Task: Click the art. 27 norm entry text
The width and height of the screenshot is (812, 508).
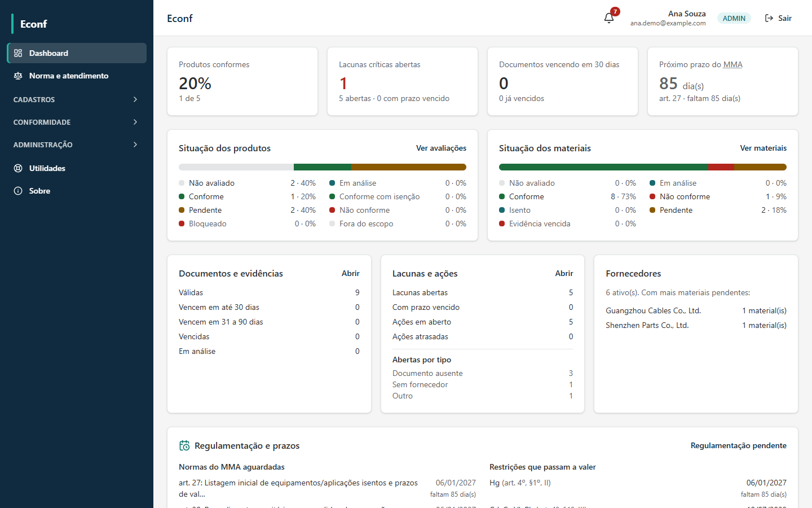Action: (x=298, y=488)
